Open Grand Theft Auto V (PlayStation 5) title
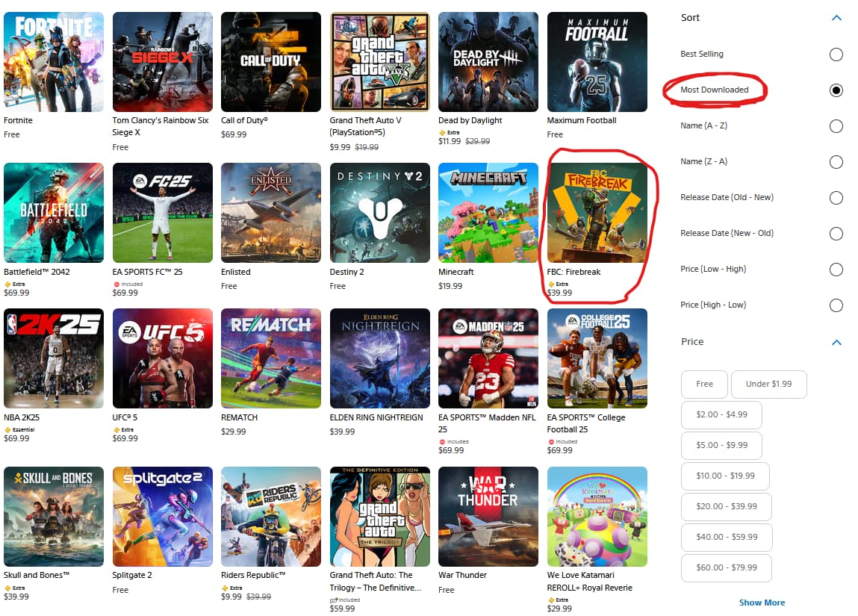Image resolution: width=858 pixels, height=616 pixels. (365, 126)
